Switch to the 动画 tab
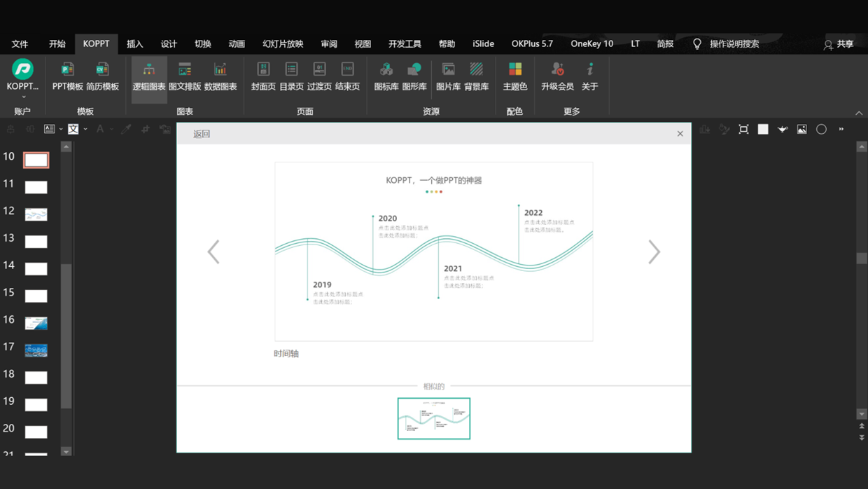The image size is (868, 489). [237, 44]
